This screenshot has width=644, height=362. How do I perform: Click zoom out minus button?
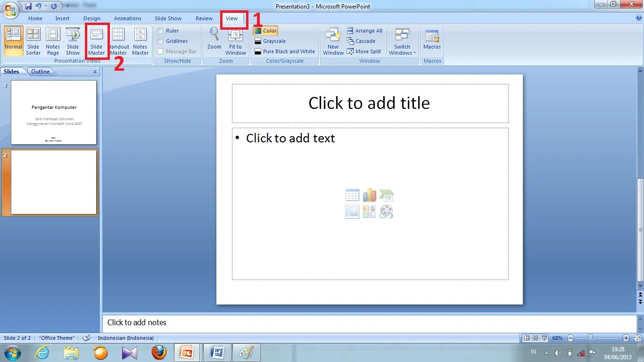[x=570, y=338]
